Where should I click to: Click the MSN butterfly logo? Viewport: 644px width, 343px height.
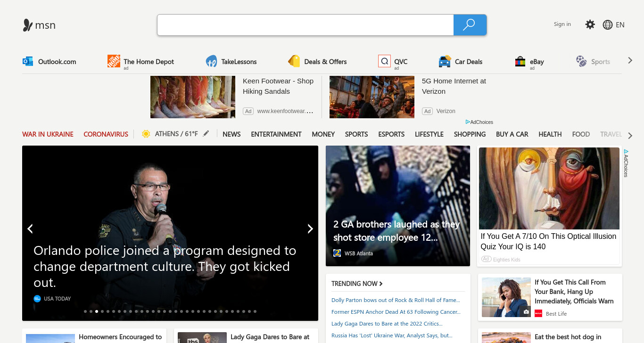click(28, 25)
